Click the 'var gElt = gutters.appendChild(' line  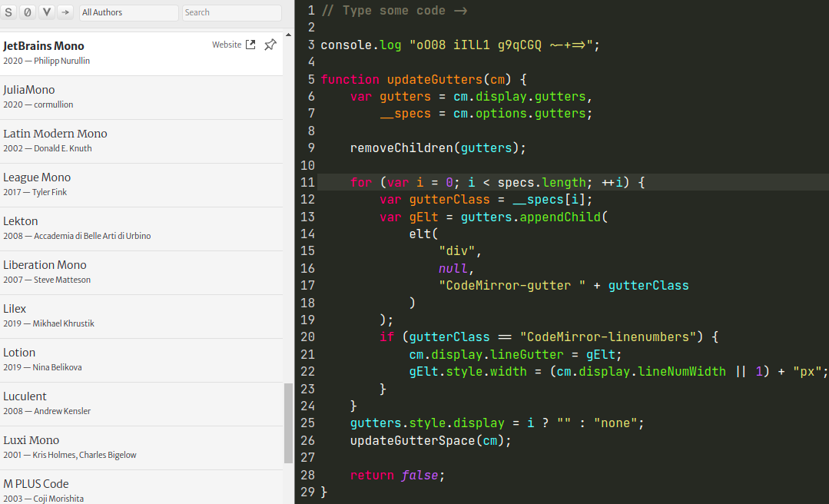493,217
